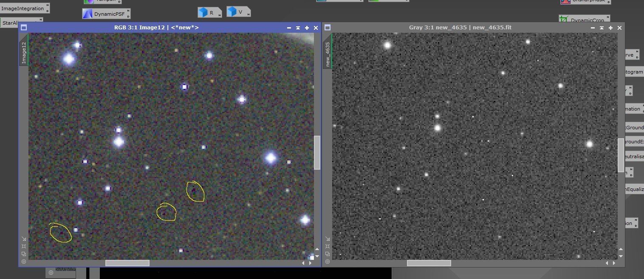This screenshot has height=279, width=644.
Task: Click scroll-right arrow in Image12 window
Action: (x=310, y=263)
